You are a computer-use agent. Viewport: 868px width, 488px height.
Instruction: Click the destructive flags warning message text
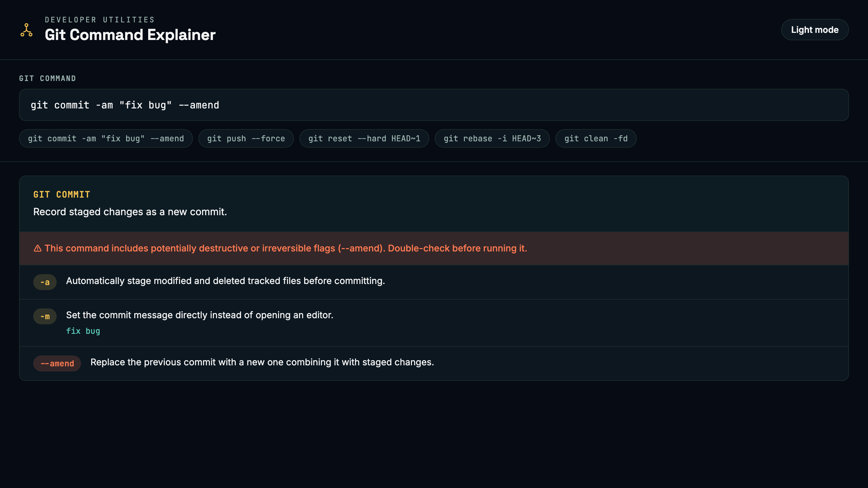tap(286, 248)
